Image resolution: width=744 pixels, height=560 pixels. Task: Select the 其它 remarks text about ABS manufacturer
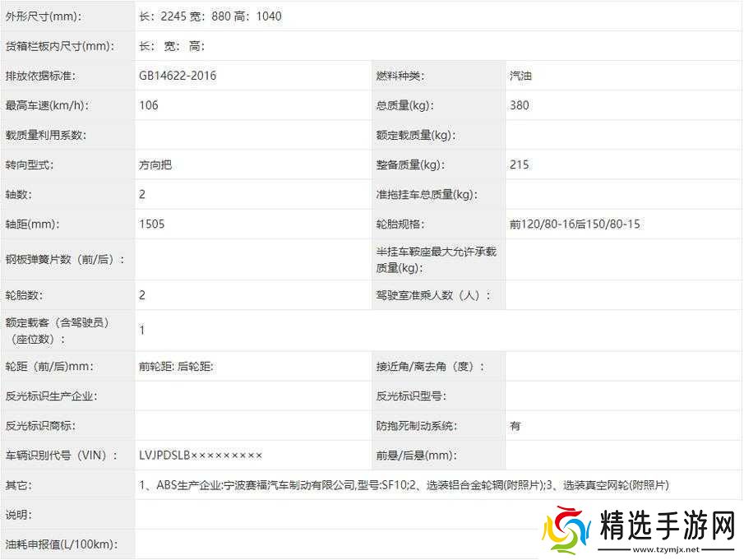(x=403, y=485)
